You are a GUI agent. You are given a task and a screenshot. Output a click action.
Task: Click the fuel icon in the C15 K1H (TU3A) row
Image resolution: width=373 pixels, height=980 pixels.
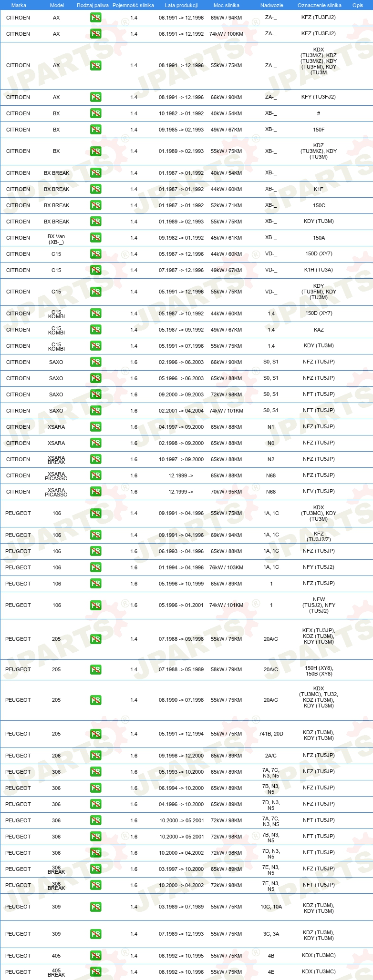pyautogui.click(x=95, y=270)
